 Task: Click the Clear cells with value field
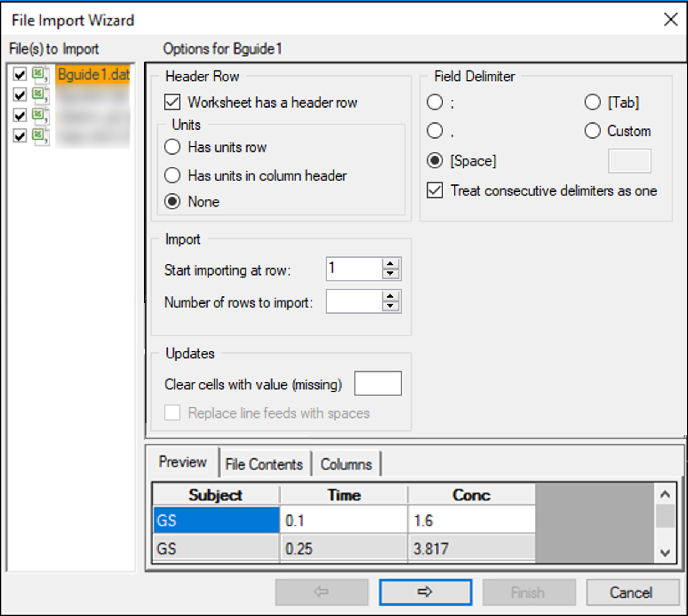[x=377, y=383]
